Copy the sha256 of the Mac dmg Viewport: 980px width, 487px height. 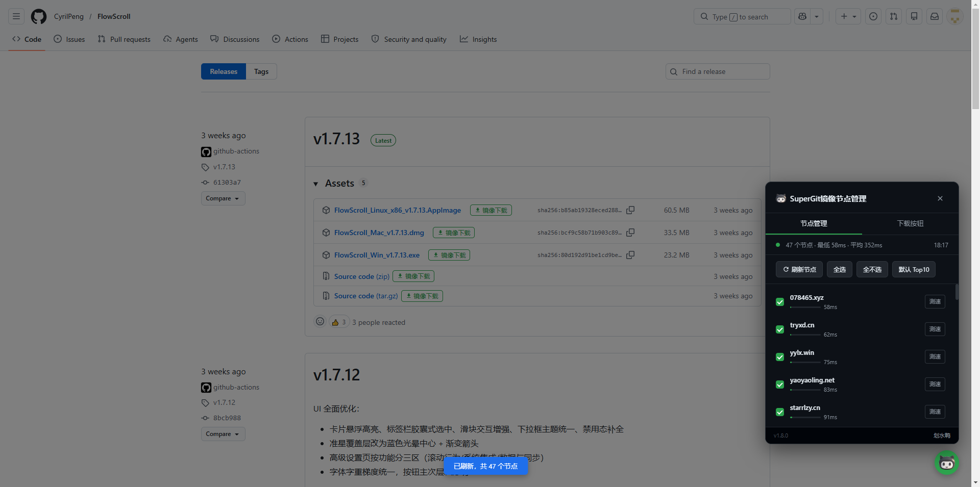631,233
